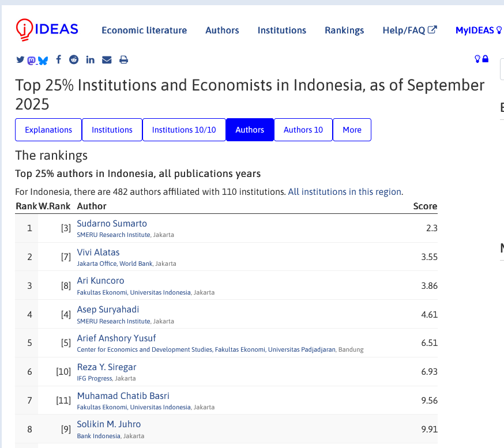
Task: Click world rank [10] for Reza Siregar
Action: [x=63, y=372]
